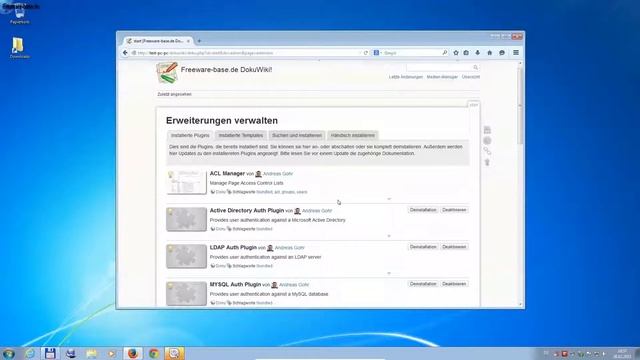Open the Firefox hamburger menu
The width and height of the screenshot is (640, 360).
516,53
